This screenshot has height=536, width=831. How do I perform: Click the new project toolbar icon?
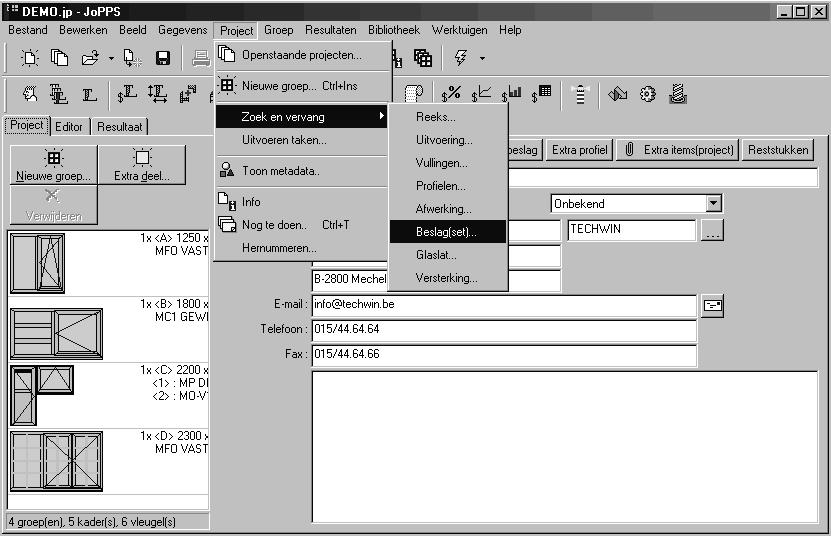[30, 57]
